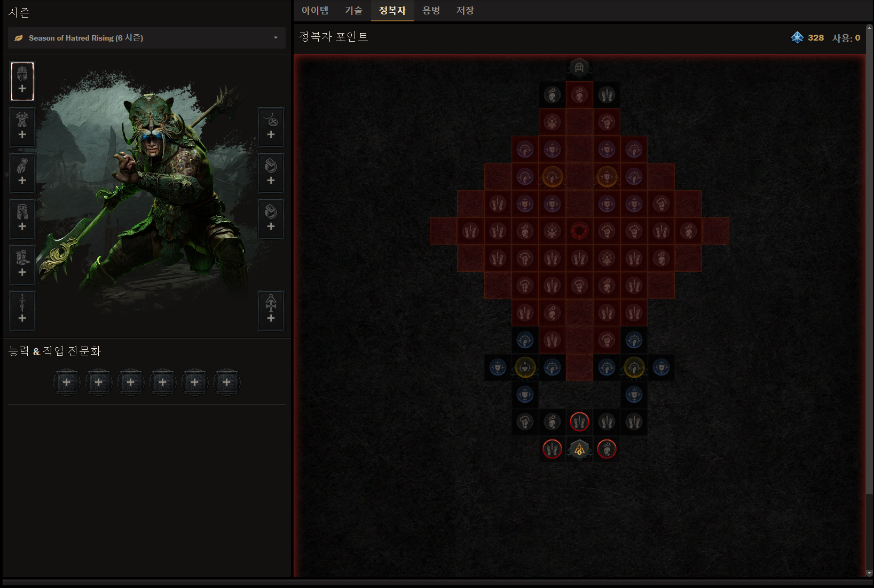Add a skill in the second skill slot
This screenshot has height=588, width=874.
pos(99,382)
